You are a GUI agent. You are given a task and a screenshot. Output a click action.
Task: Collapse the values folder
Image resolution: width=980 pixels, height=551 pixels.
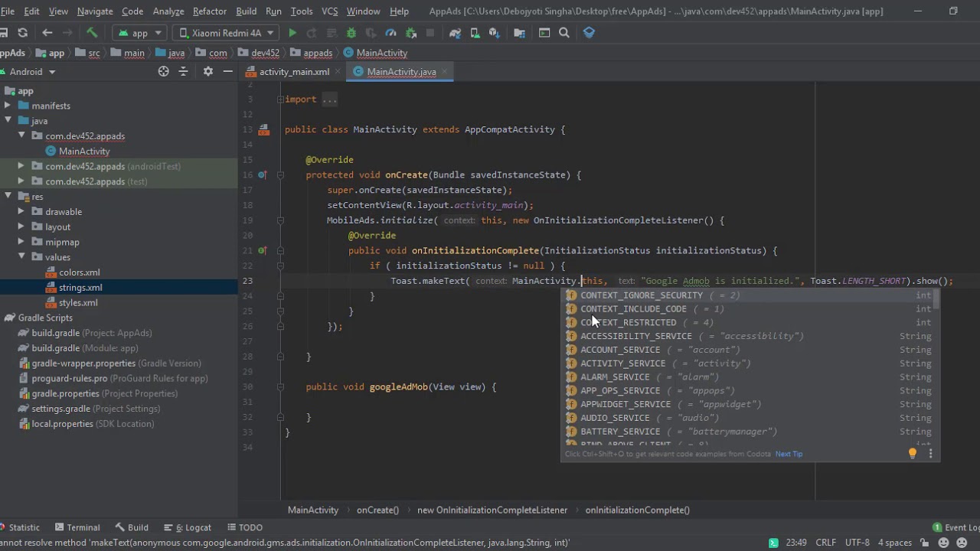(x=21, y=257)
